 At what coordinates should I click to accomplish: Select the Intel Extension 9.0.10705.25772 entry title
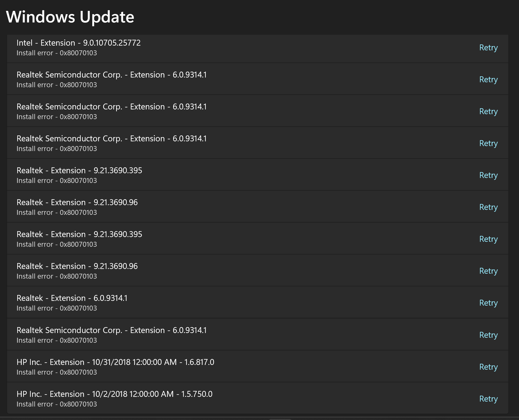[x=79, y=43]
